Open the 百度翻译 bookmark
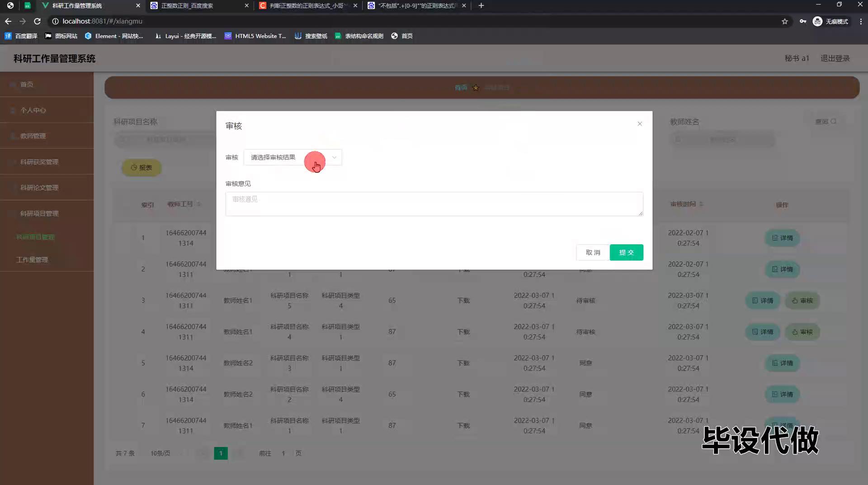Viewport: 868px width, 485px height. click(21, 36)
